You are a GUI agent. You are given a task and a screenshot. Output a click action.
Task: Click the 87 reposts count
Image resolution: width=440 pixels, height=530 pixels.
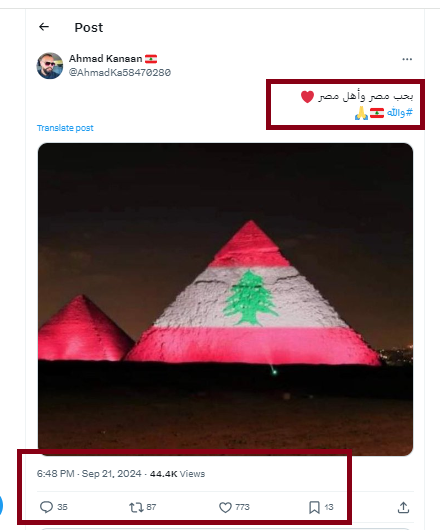point(151,507)
